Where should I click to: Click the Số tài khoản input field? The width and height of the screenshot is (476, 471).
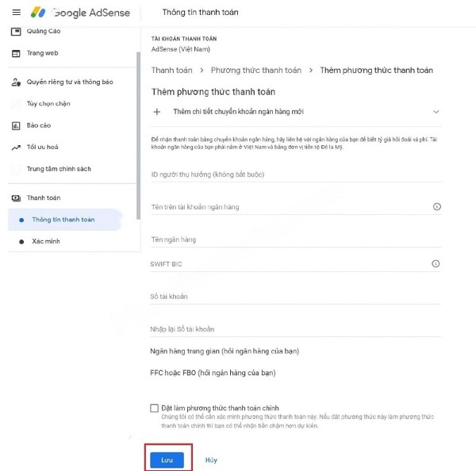pyautogui.click(x=295, y=297)
